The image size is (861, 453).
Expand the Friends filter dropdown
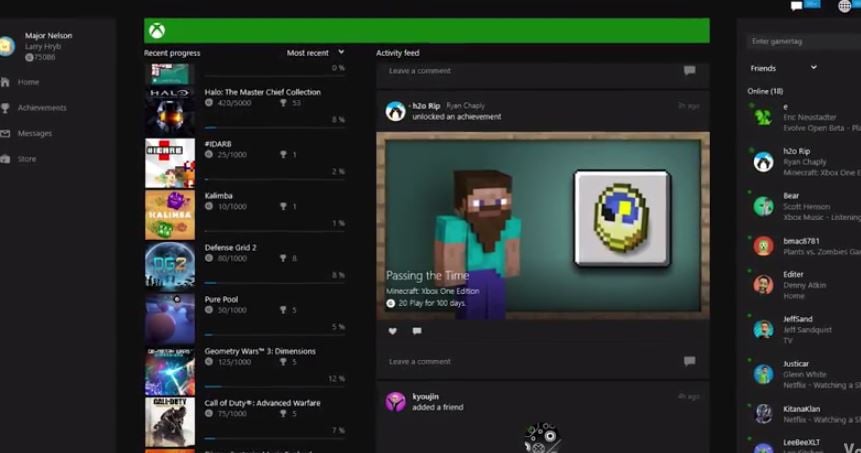(x=784, y=68)
